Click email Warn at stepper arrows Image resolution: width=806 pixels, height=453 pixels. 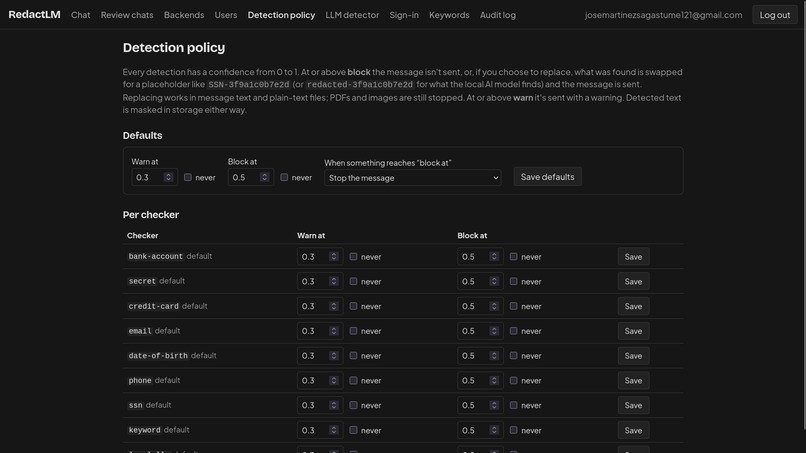pyautogui.click(x=334, y=331)
